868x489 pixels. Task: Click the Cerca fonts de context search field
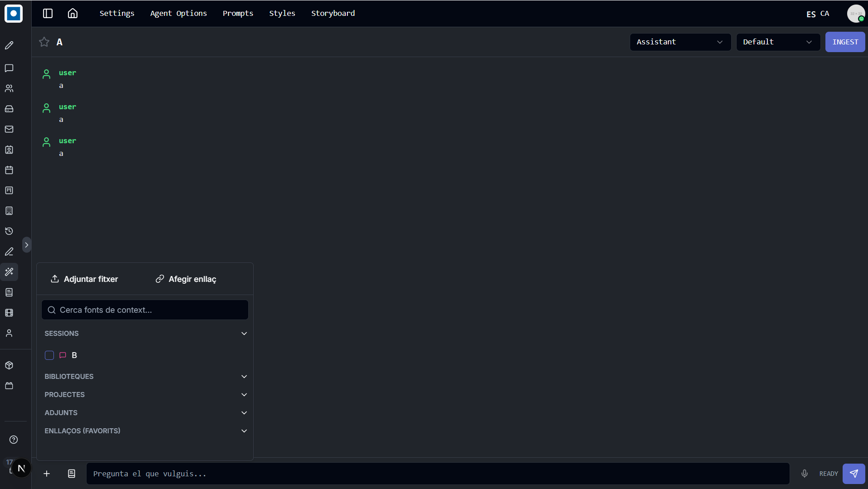tap(145, 310)
